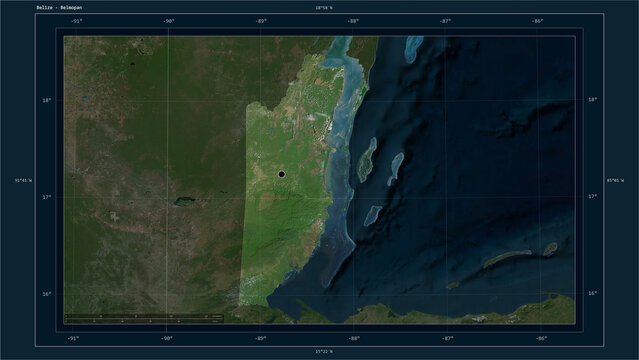Click the 15°22'N label below the map

[x=324, y=351]
